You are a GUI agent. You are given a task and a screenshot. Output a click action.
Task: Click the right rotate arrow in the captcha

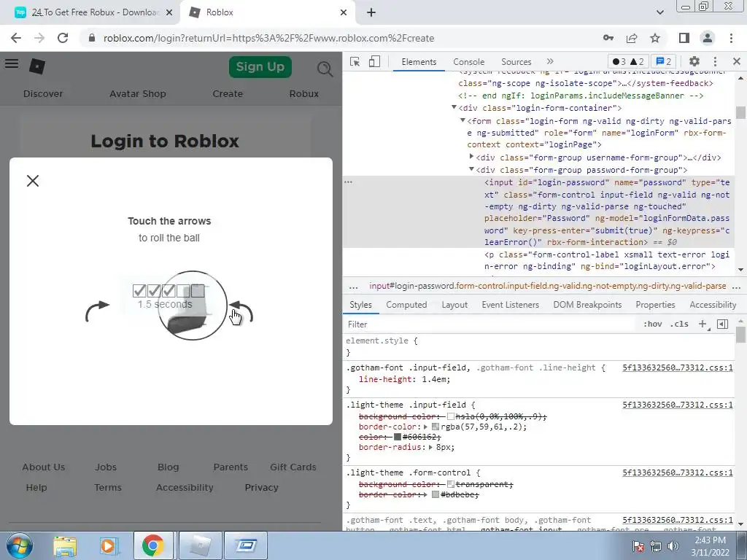[241, 312]
